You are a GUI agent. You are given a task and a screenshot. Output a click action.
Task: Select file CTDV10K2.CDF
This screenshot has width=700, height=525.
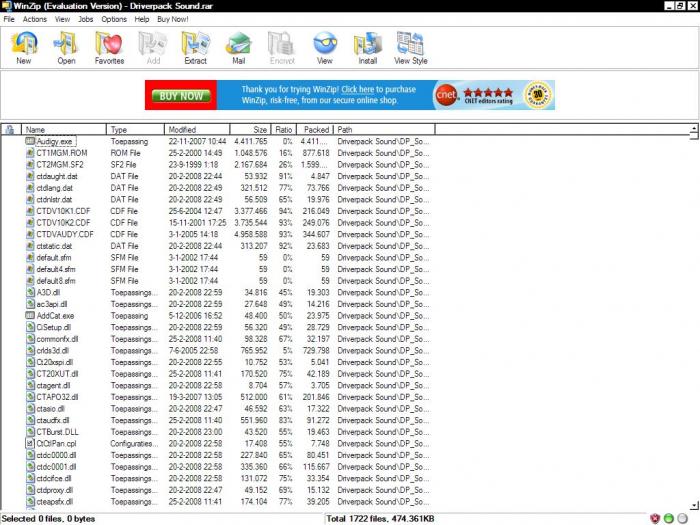coord(63,222)
